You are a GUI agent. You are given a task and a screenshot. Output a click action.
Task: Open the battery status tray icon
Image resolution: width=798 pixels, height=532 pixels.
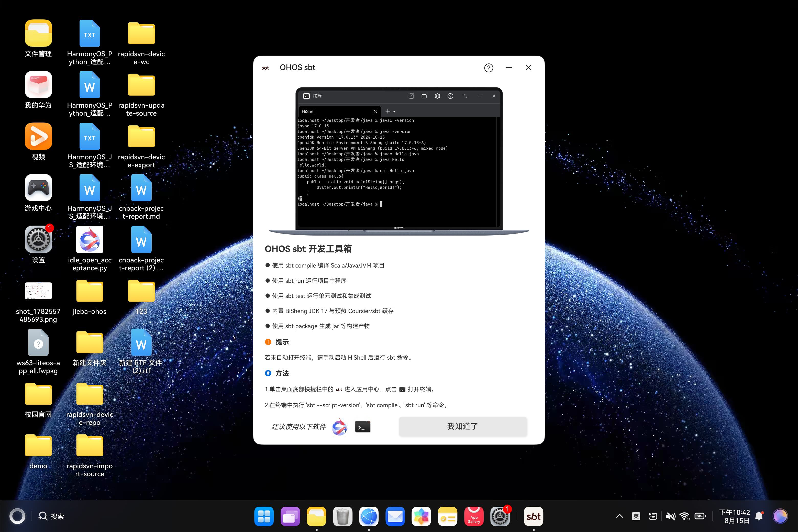click(x=700, y=516)
